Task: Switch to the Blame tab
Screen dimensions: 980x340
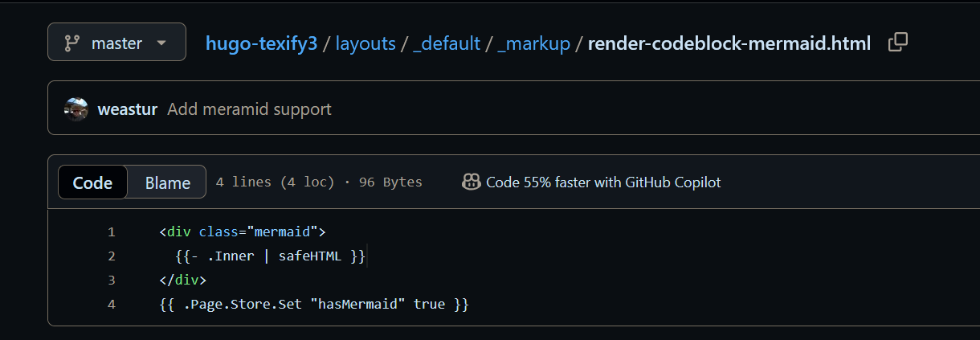Action: pyautogui.click(x=167, y=182)
